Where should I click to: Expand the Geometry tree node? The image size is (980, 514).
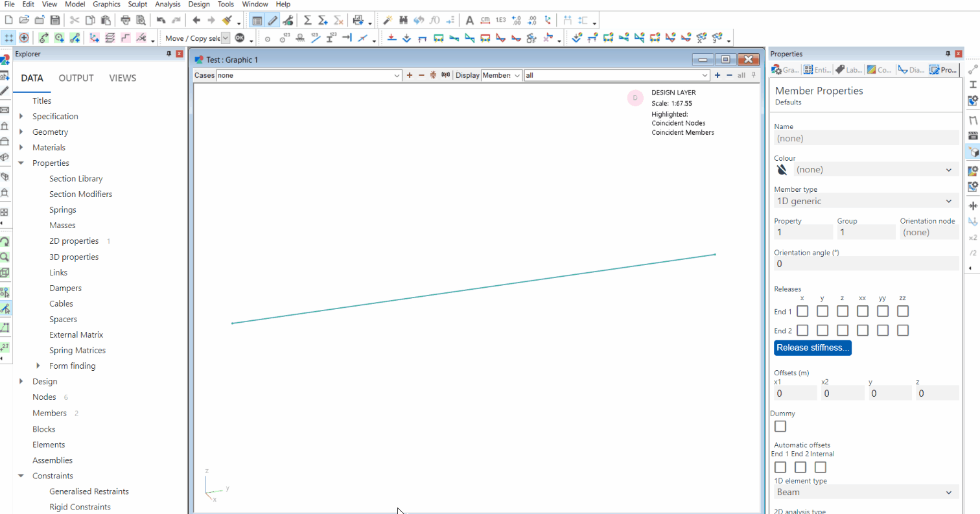(x=22, y=132)
